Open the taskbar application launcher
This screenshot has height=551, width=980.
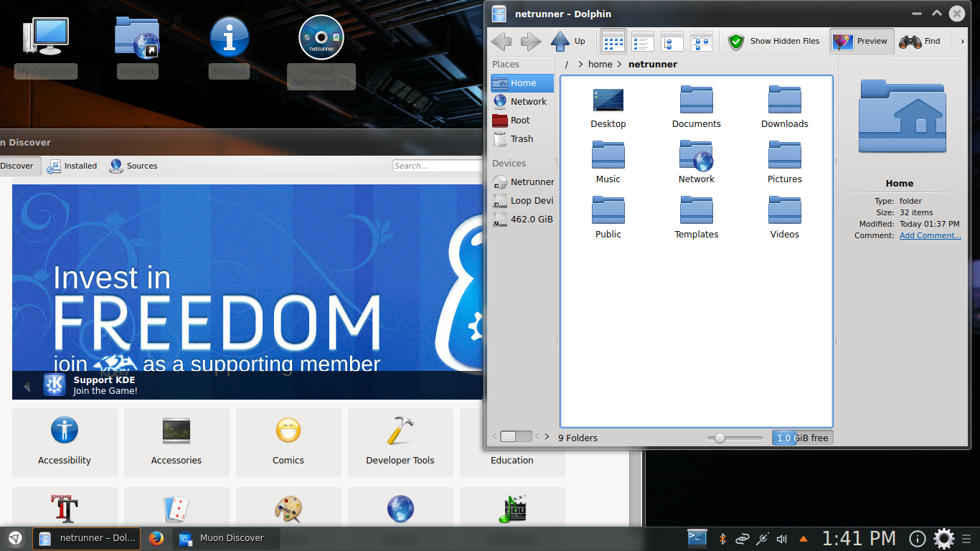point(15,538)
